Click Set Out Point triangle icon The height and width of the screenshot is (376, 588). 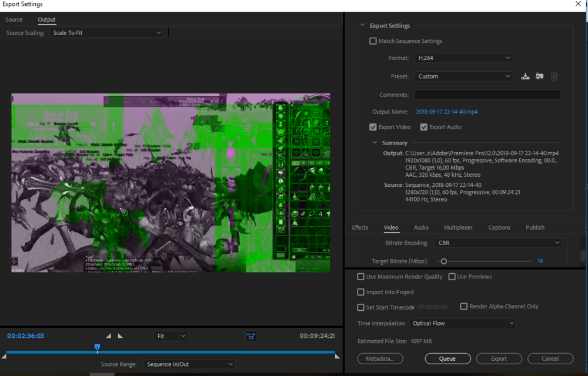coord(120,336)
